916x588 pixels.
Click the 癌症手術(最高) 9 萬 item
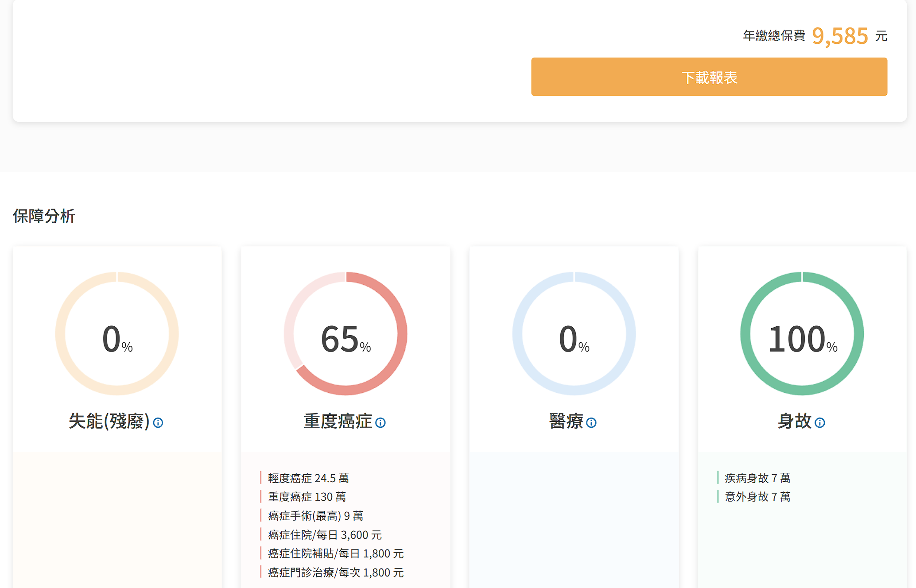click(315, 516)
